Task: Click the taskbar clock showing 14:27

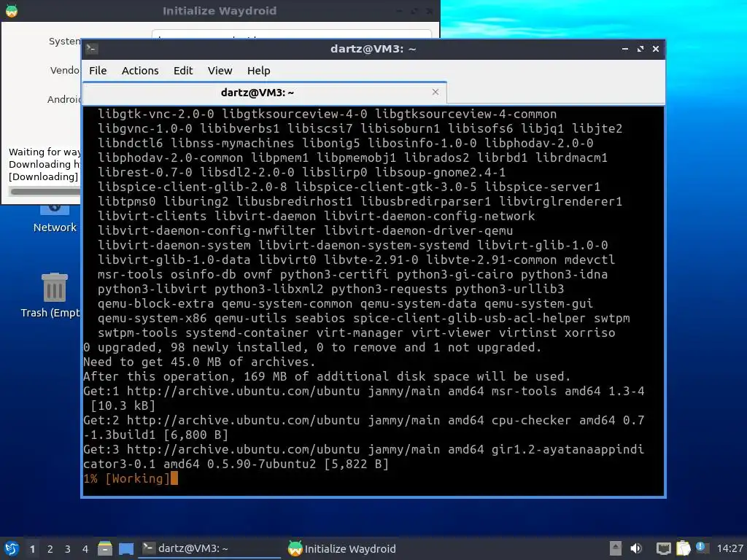Action: tap(729, 548)
